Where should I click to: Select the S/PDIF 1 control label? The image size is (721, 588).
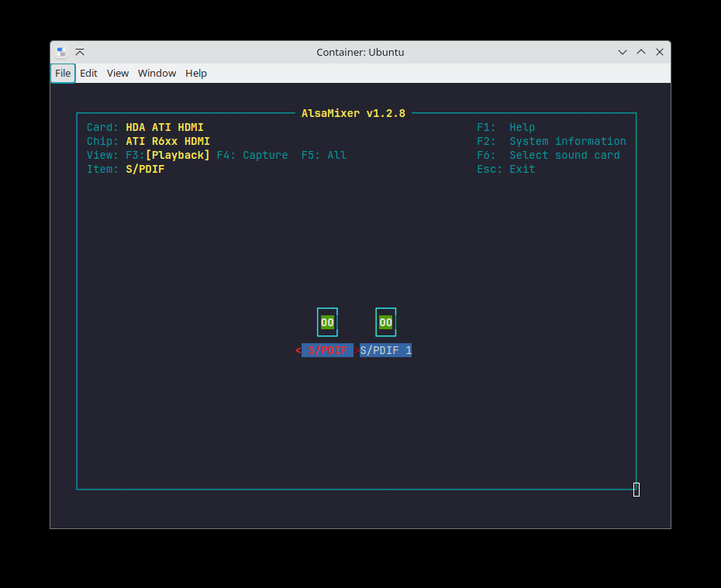(x=386, y=350)
